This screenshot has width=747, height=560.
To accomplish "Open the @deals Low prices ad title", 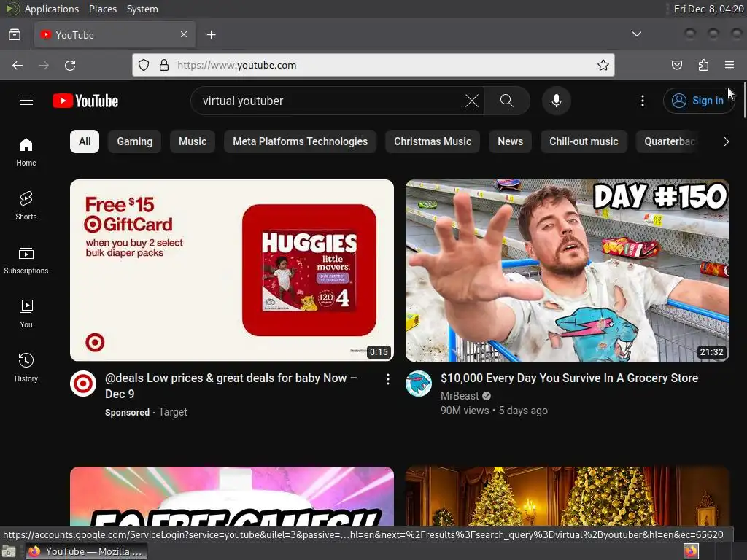I will (231, 386).
